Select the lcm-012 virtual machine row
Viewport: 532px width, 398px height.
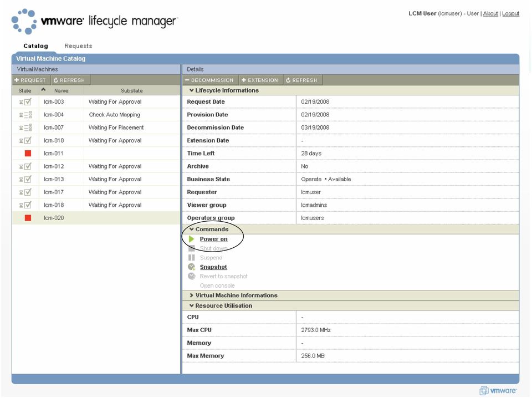(96, 166)
